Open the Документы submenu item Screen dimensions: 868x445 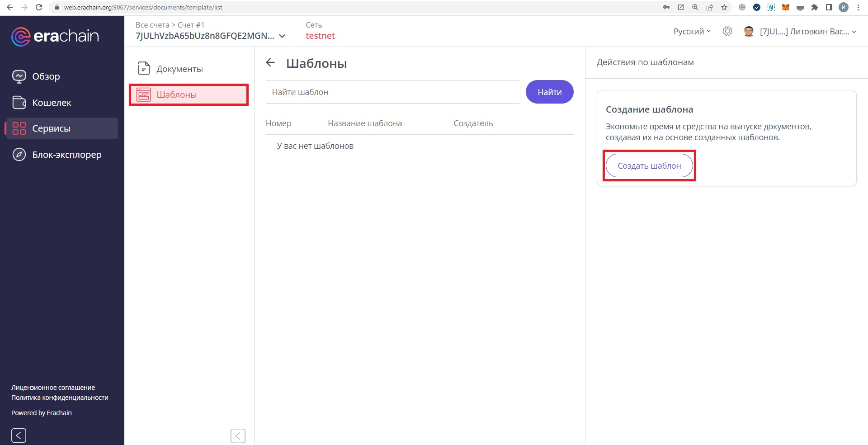point(179,69)
